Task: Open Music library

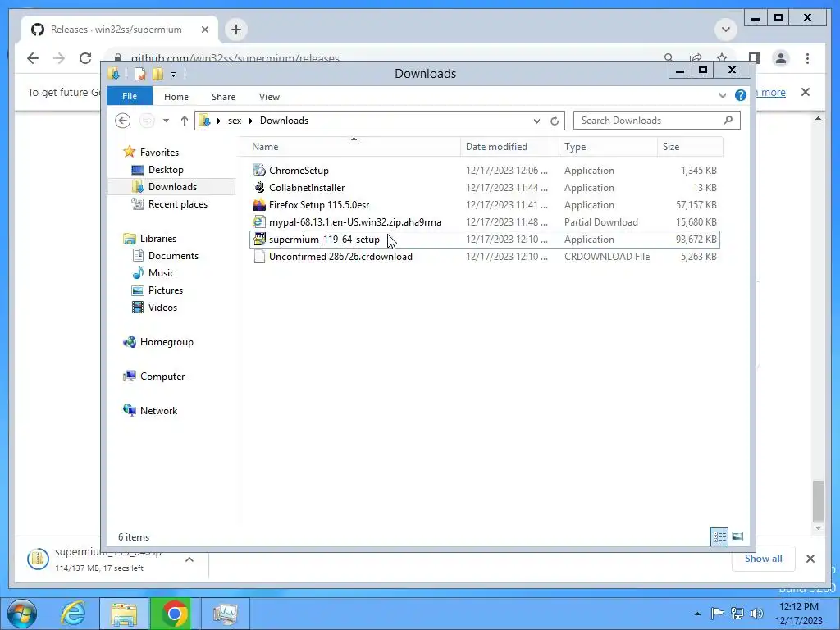Action: coord(162,272)
